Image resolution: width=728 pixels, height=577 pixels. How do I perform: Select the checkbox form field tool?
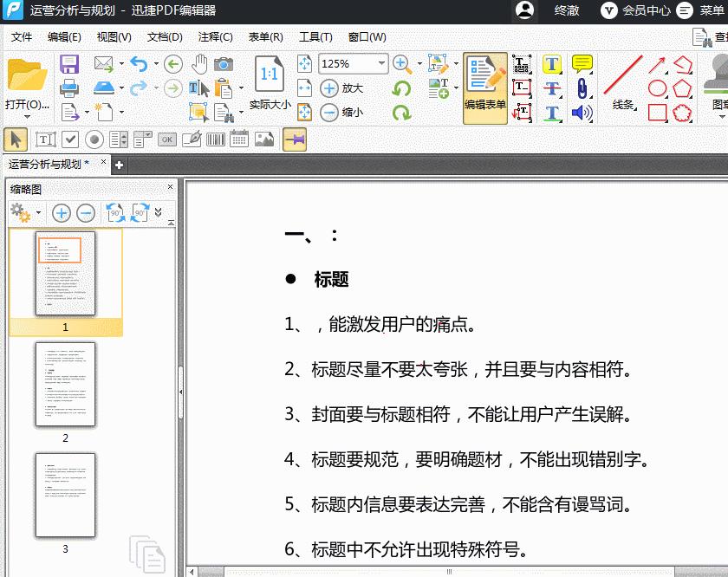[69, 139]
